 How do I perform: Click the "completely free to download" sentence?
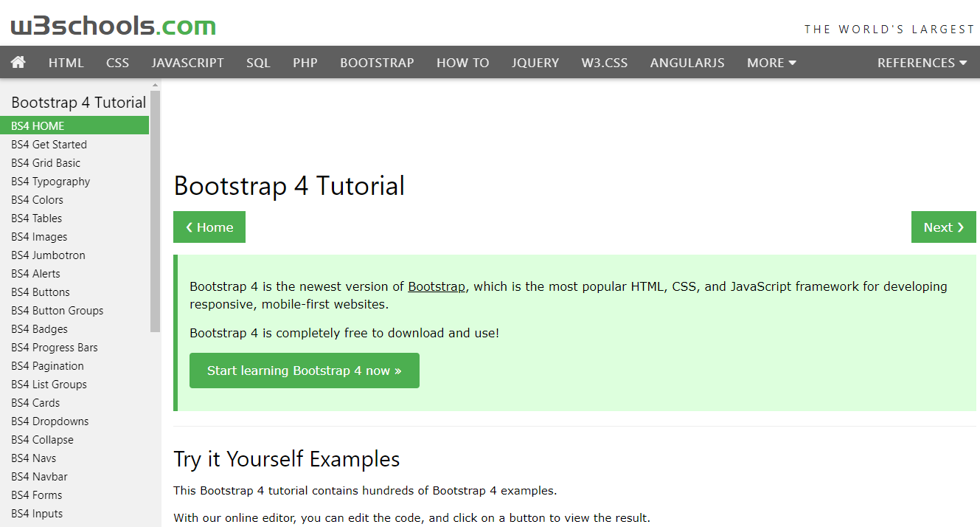(x=344, y=333)
